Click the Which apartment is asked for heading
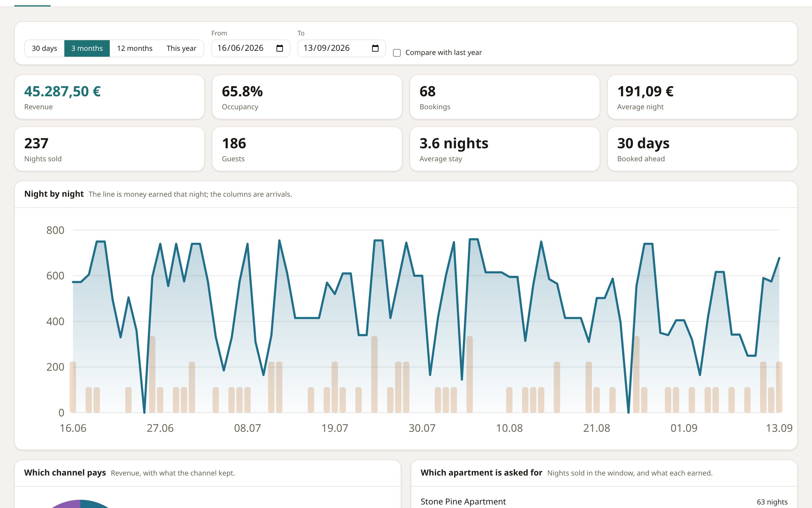Image resolution: width=812 pixels, height=508 pixels. [481, 473]
